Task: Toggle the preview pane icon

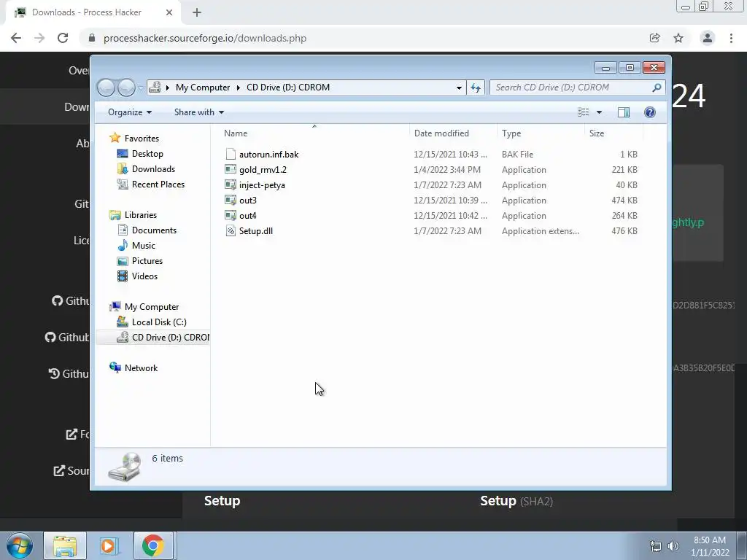Action: (x=623, y=112)
